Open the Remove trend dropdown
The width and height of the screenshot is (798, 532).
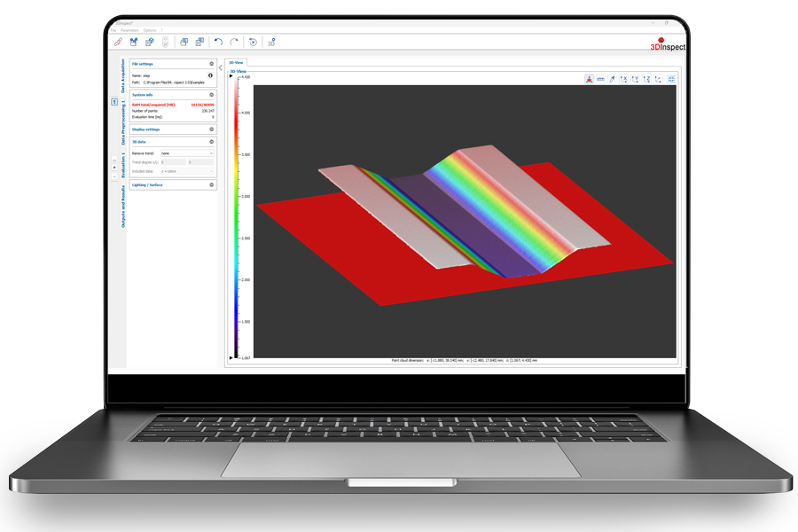pos(186,153)
